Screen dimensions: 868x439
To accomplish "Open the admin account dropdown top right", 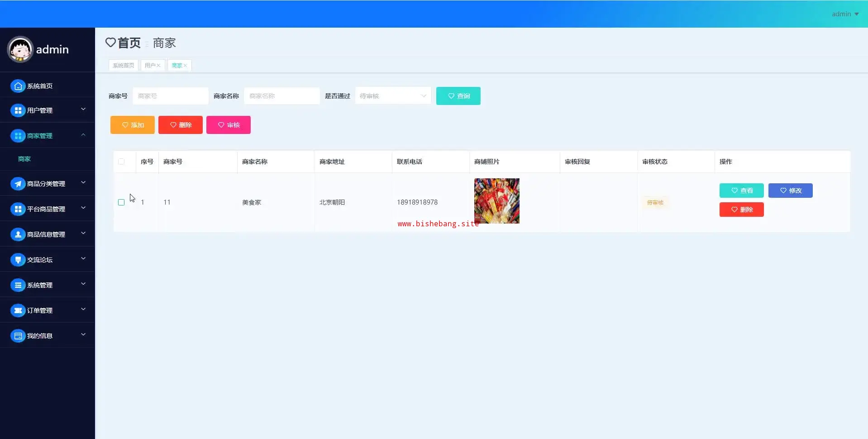I will [x=845, y=14].
